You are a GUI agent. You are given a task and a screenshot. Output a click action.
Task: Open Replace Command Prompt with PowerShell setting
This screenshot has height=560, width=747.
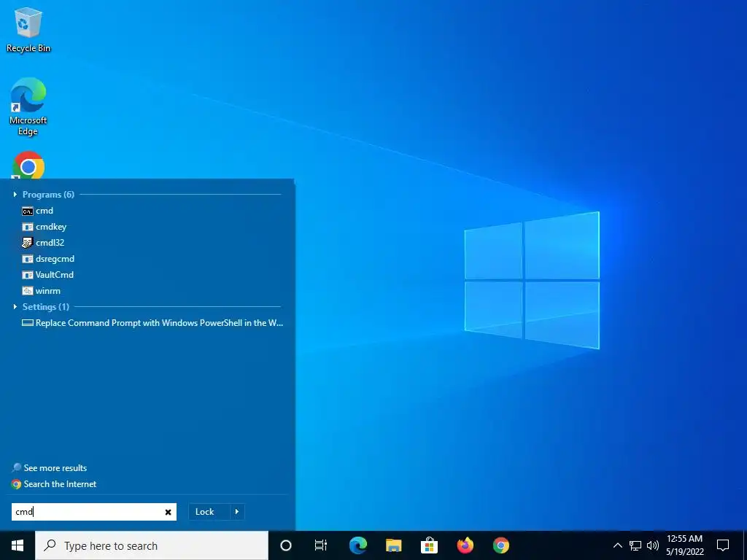coord(152,323)
